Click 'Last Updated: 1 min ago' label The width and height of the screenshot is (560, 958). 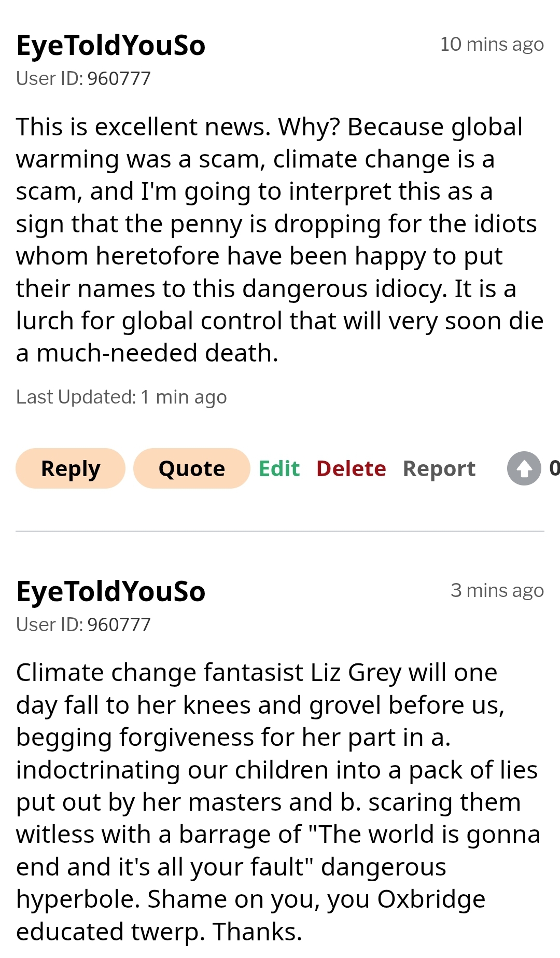(x=121, y=397)
